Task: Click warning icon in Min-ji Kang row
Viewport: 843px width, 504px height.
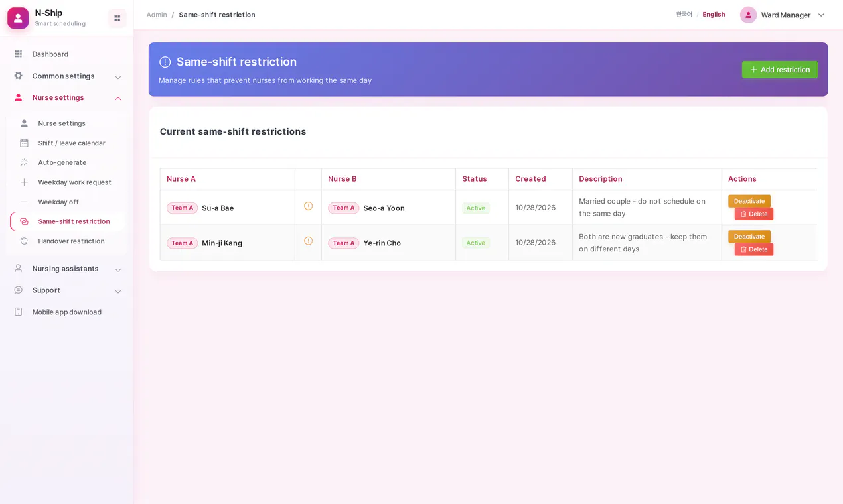Action: point(308,241)
